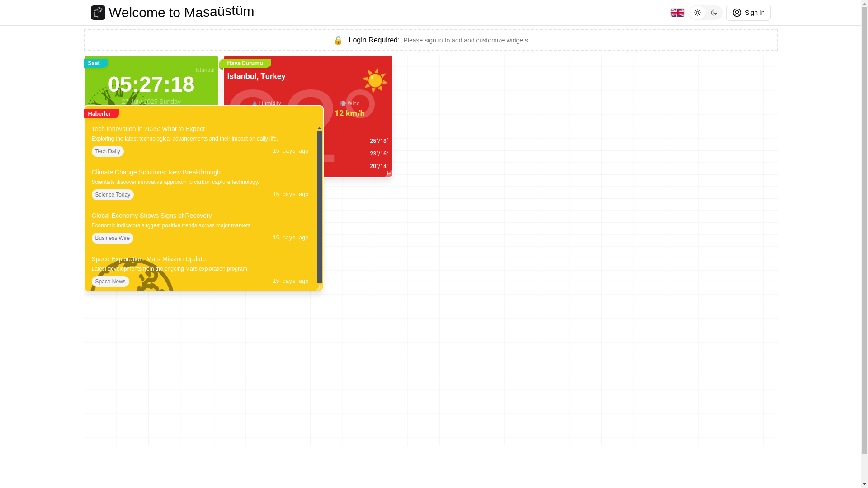
Task: Click the humidity droplet icon
Action: tap(255, 103)
